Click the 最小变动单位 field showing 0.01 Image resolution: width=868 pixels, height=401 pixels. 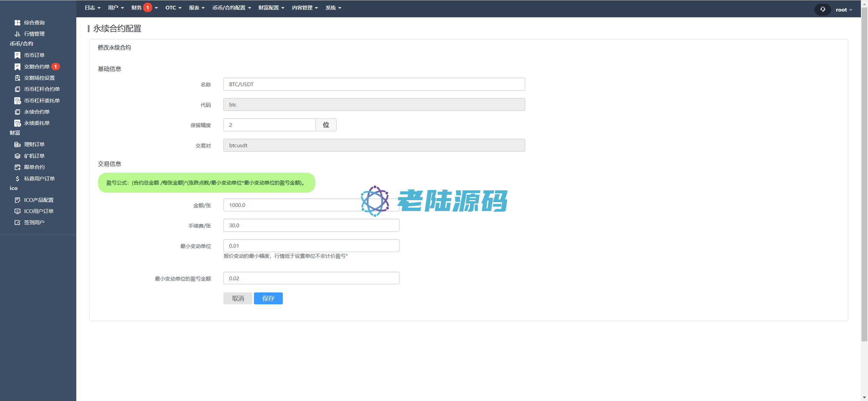311,246
